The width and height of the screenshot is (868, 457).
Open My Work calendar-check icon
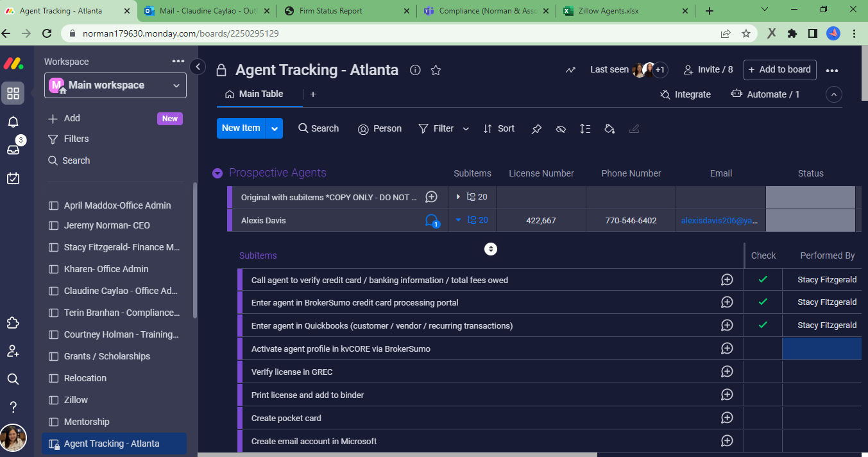[x=13, y=178]
